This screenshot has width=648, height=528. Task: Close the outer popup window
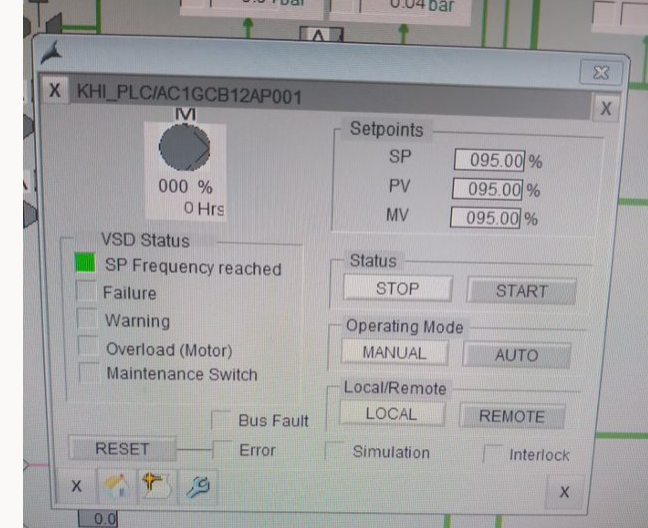(601, 73)
